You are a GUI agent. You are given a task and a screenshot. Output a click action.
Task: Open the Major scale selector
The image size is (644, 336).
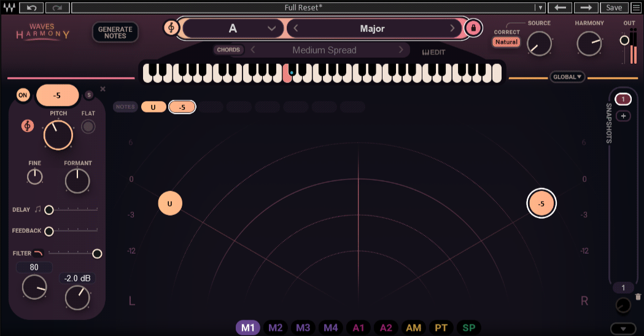click(x=372, y=28)
